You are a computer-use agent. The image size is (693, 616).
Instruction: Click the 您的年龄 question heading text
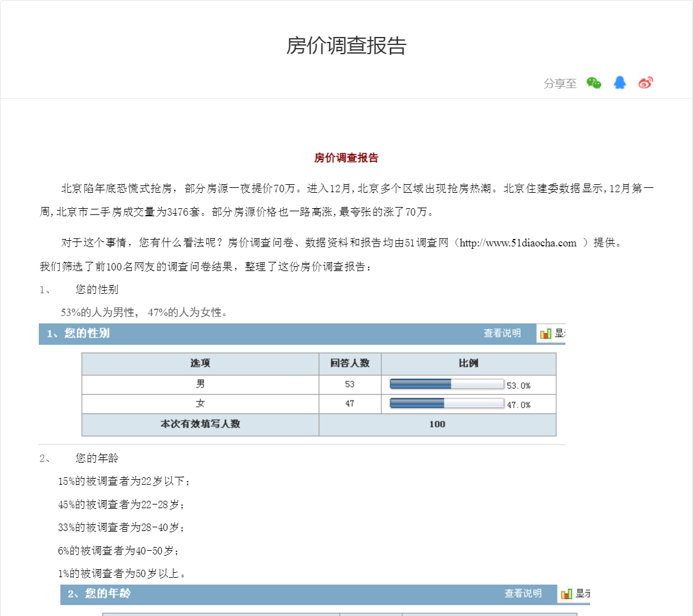coord(97,458)
